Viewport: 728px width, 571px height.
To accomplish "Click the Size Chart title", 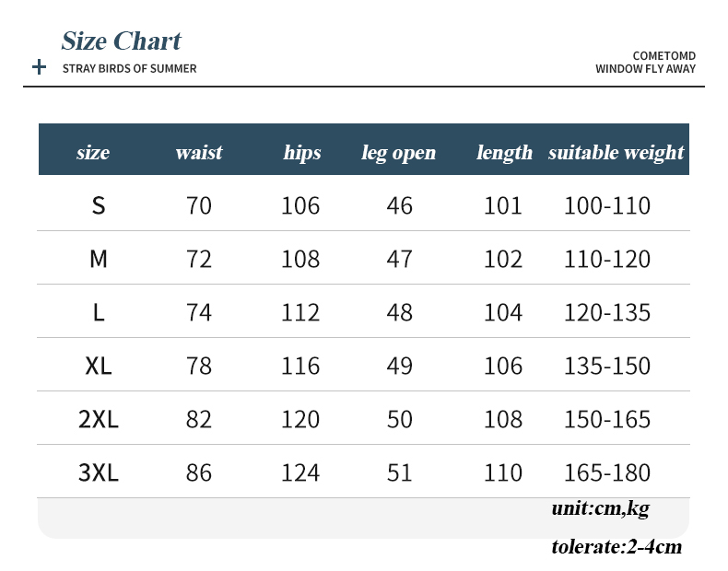I will (x=122, y=41).
